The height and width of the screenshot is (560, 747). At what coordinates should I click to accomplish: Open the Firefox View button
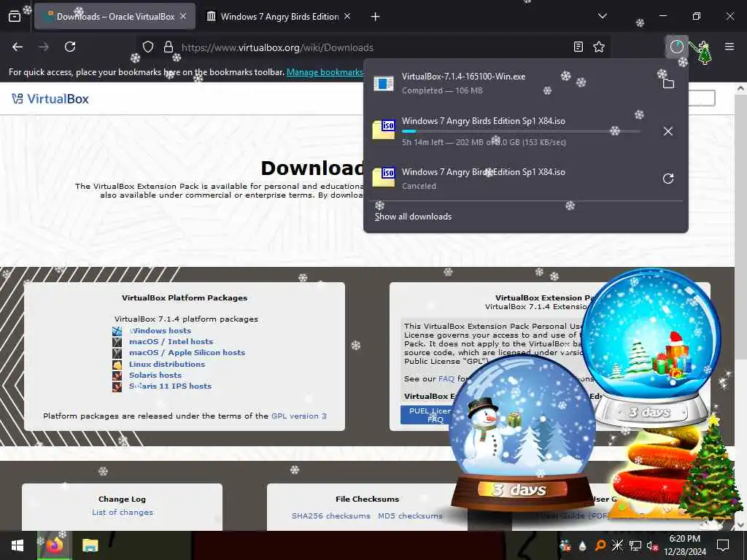(15, 17)
